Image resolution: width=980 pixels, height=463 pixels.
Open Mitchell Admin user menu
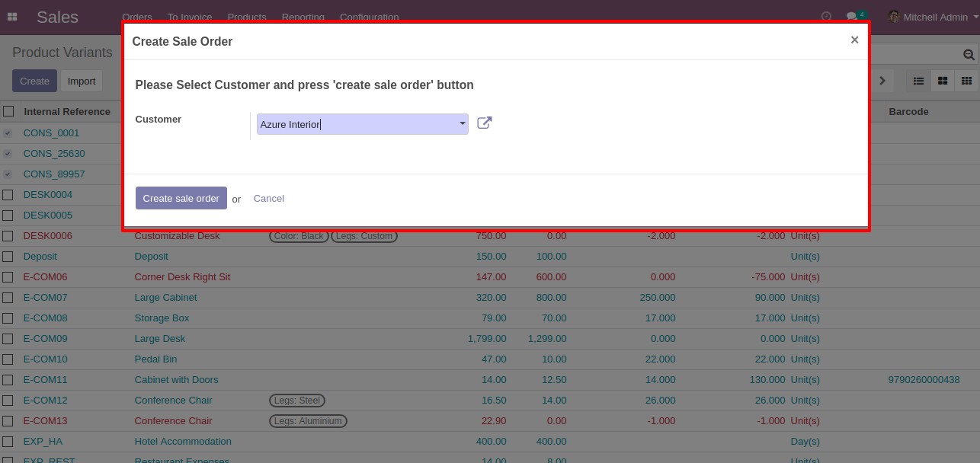[934, 17]
